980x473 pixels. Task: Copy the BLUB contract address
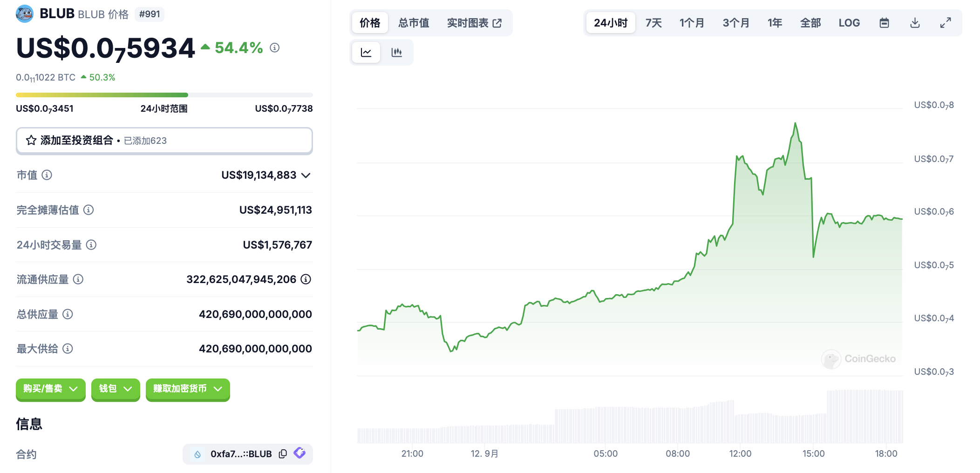point(283,454)
